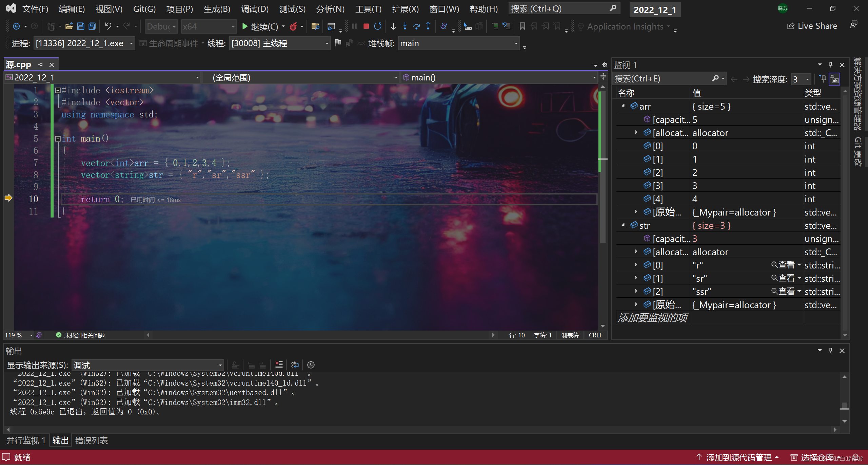868x465 pixels.
Task: Collapse the arr variable in the watch list
Action: [x=623, y=106]
